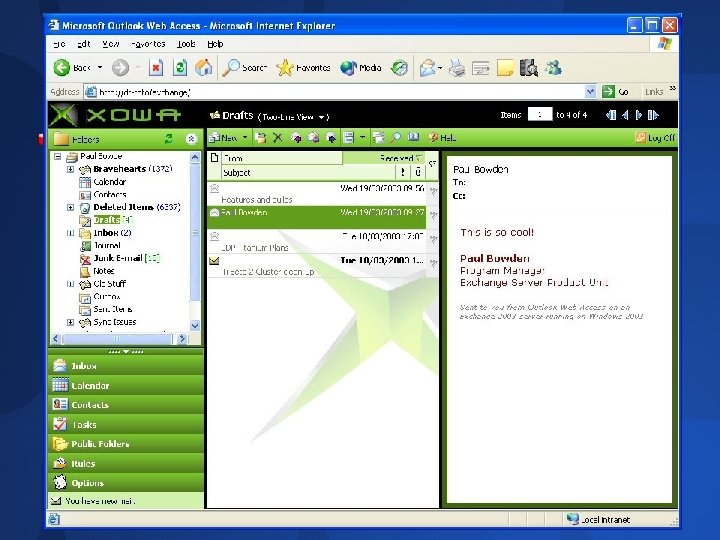
Task: Expand the Inbox folder node
Action: tap(70, 233)
